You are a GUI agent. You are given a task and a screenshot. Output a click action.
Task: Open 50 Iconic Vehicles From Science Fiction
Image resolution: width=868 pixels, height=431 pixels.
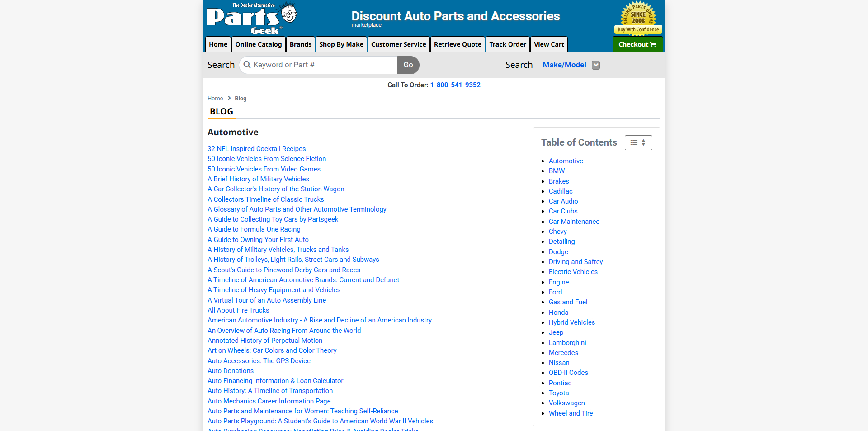click(267, 159)
